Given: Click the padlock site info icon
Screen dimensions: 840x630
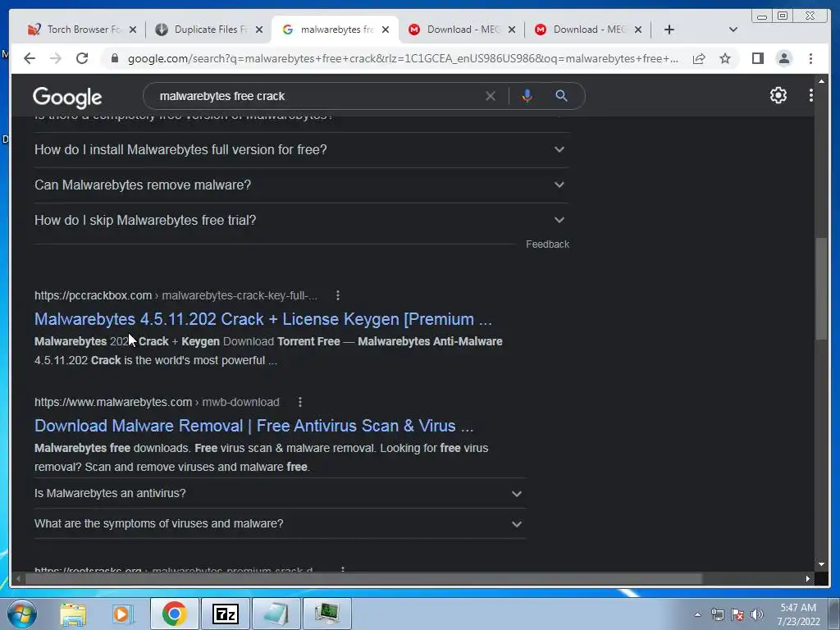Looking at the screenshot, I should coord(114,58).
